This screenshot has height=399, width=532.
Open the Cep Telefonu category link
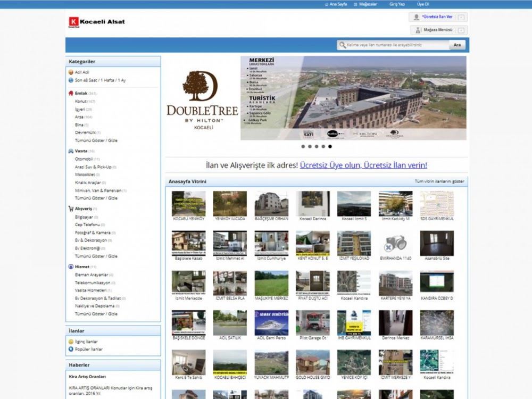click(88, 225)
